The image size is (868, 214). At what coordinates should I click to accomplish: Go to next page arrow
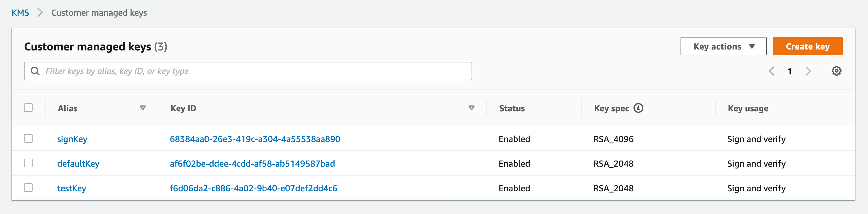[808, 71]
